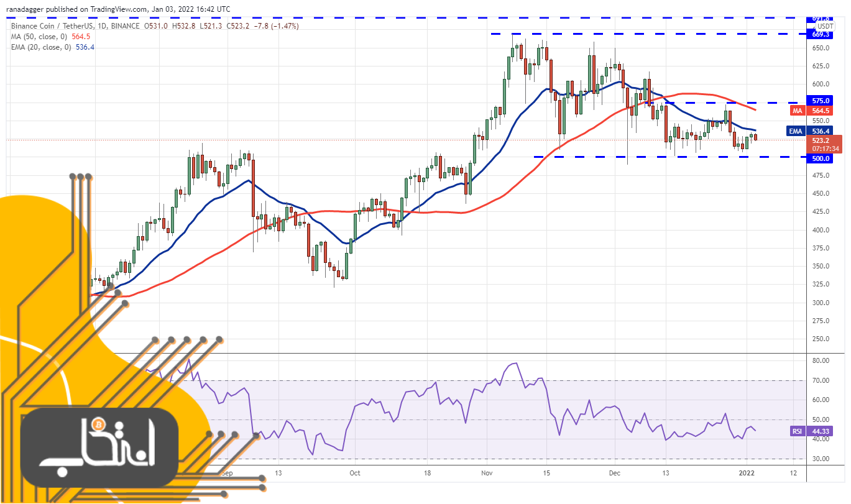The width and height of the screenshot is (851, 504).
Task: Click the 625.0 price axis label
Action: 821,66
